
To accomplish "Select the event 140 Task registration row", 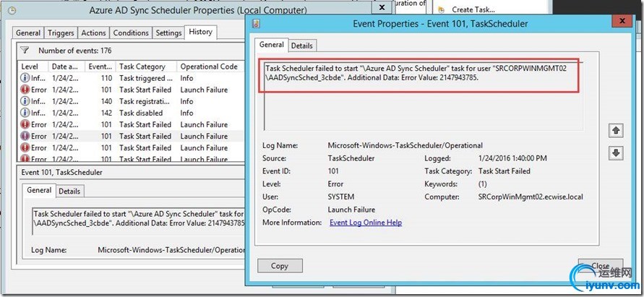I will [131, 101].
